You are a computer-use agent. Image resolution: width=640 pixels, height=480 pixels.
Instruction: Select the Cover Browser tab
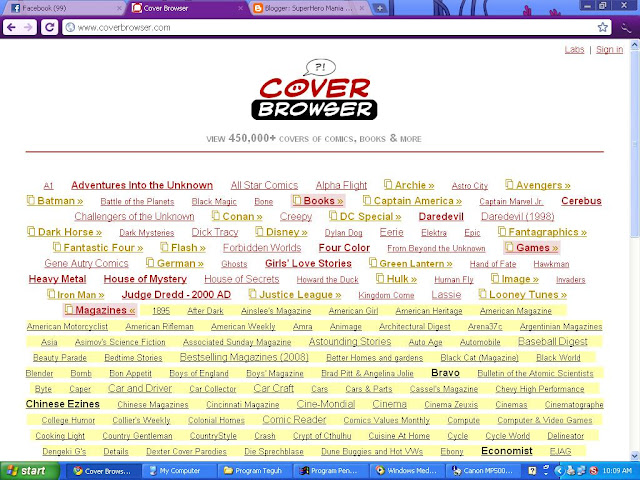[x=186, y=8]
